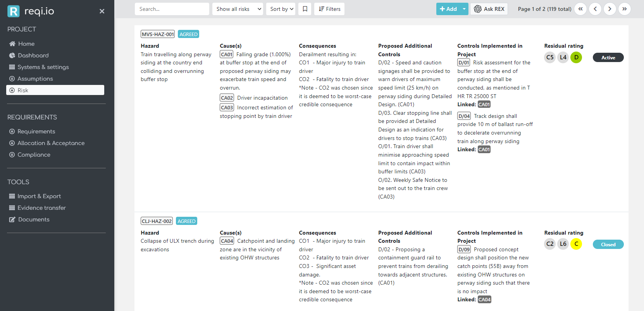644x311 pixels.
Task: Click the bookmark icon in the toolbar
Action: [x=305, y=9]
